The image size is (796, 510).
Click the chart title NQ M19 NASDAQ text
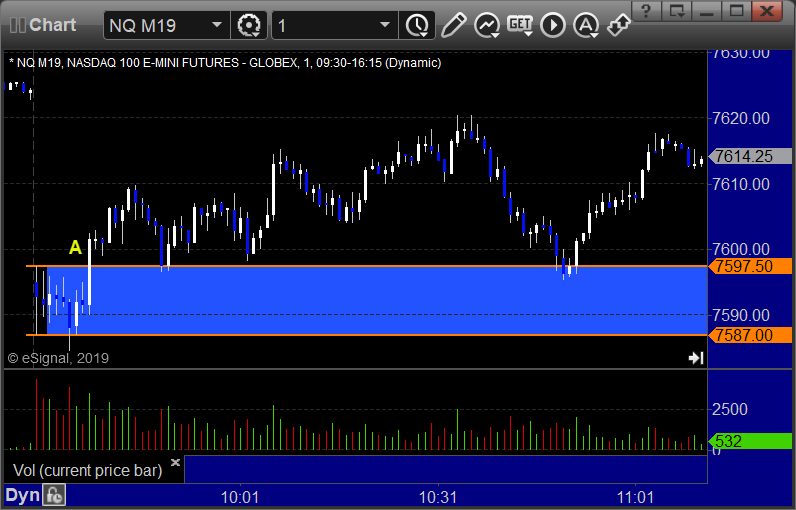225,63
